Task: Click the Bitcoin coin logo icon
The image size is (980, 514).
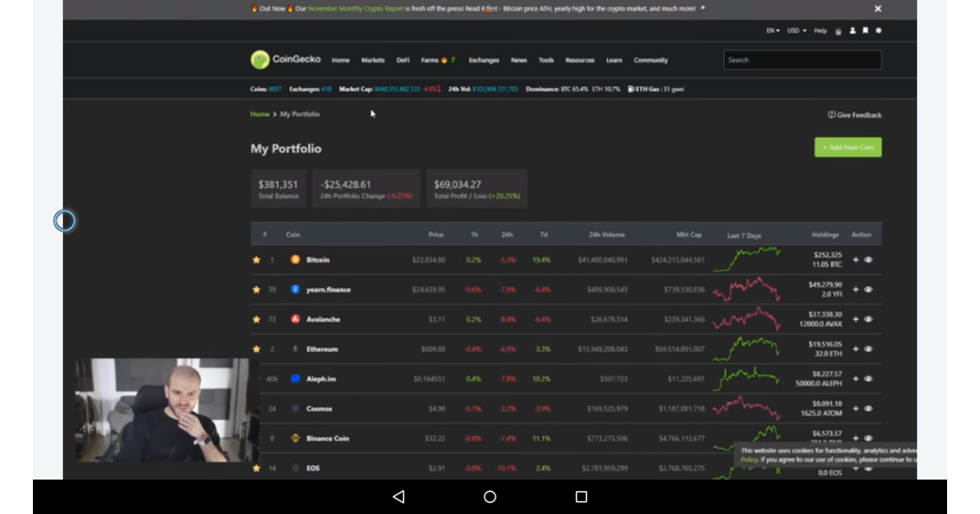Action: point(296,260)
